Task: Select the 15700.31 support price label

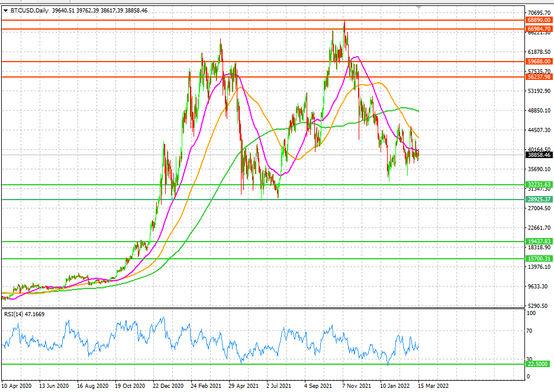Action: click(539, 259)
